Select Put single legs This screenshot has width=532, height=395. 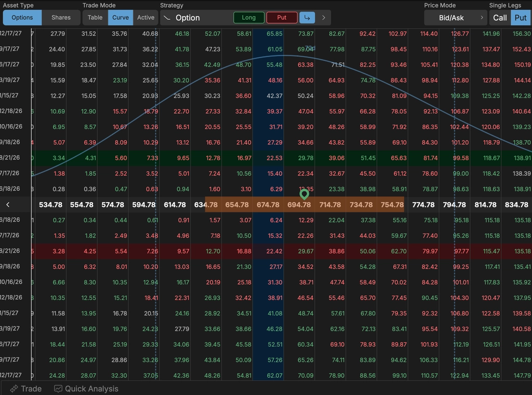tap(521, 18)
